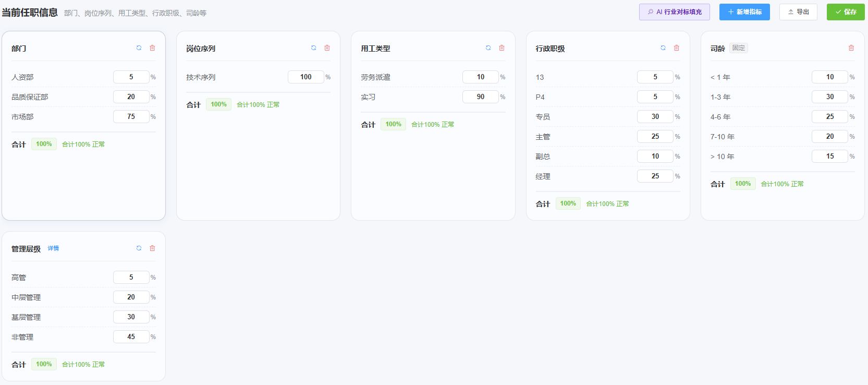
Task: Edit 市场部 percentage field
Action: pyautogui.click(x=131, y=117)
